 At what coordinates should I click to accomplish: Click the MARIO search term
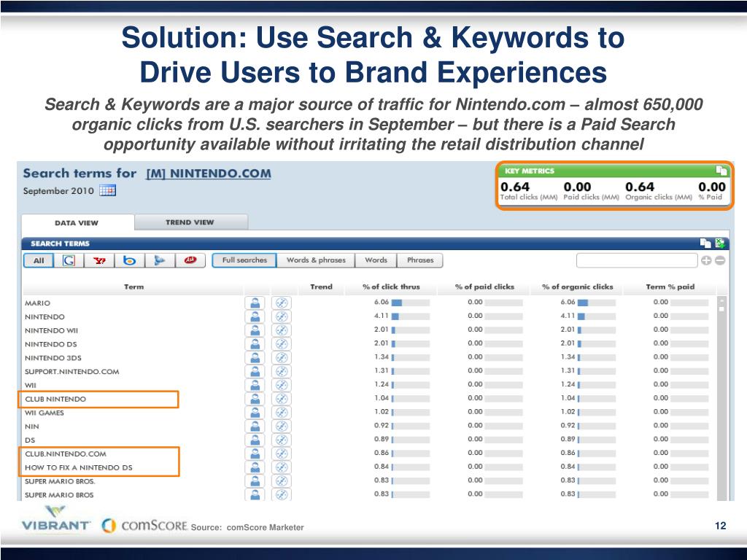tap(38, 303)
